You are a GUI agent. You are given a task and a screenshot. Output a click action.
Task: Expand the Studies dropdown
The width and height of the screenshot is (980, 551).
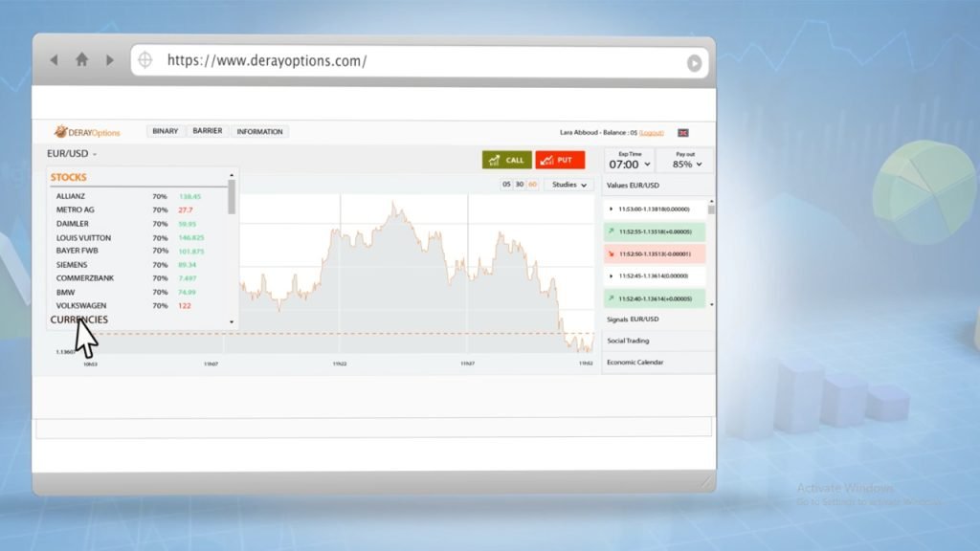(568, 184)
